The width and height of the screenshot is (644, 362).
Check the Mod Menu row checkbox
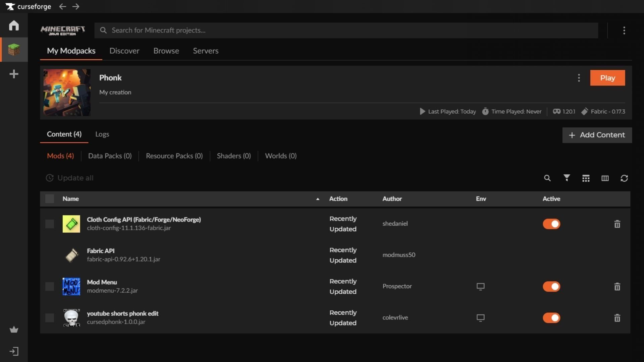(50, 287)
